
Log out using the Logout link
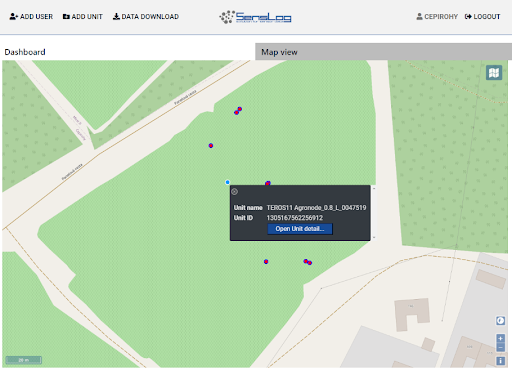482,16
